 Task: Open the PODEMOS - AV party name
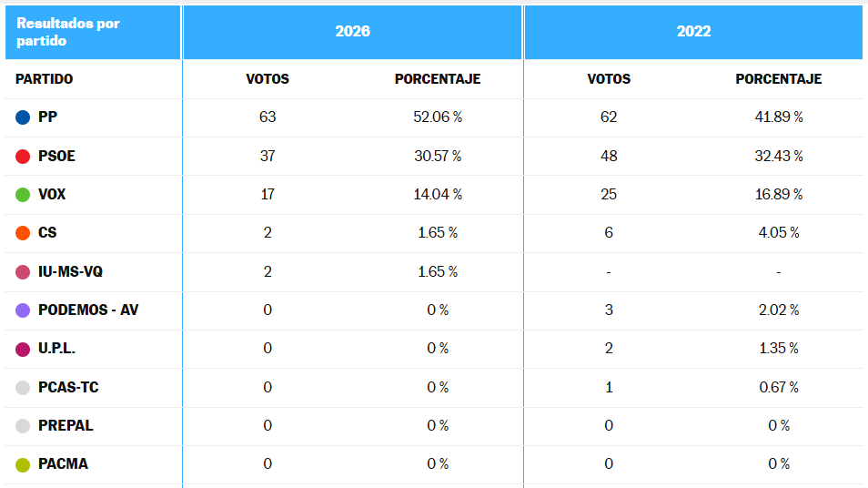coord(88,310)
